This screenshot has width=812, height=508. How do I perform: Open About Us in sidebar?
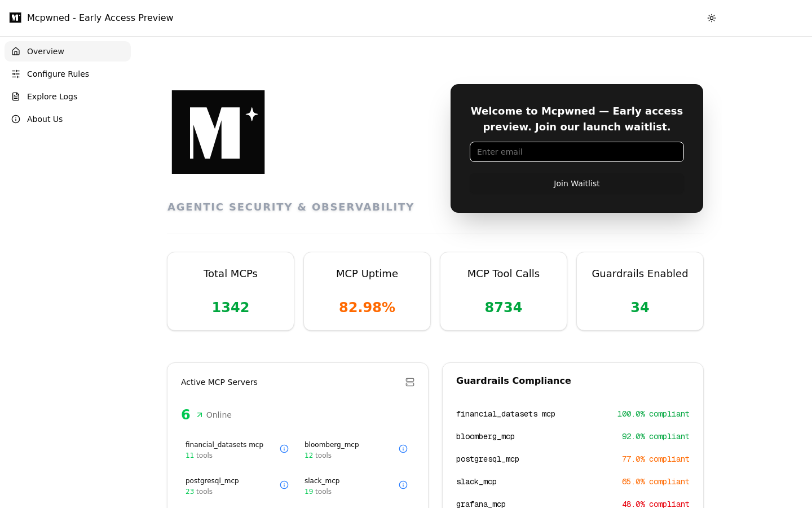[68, 119]
